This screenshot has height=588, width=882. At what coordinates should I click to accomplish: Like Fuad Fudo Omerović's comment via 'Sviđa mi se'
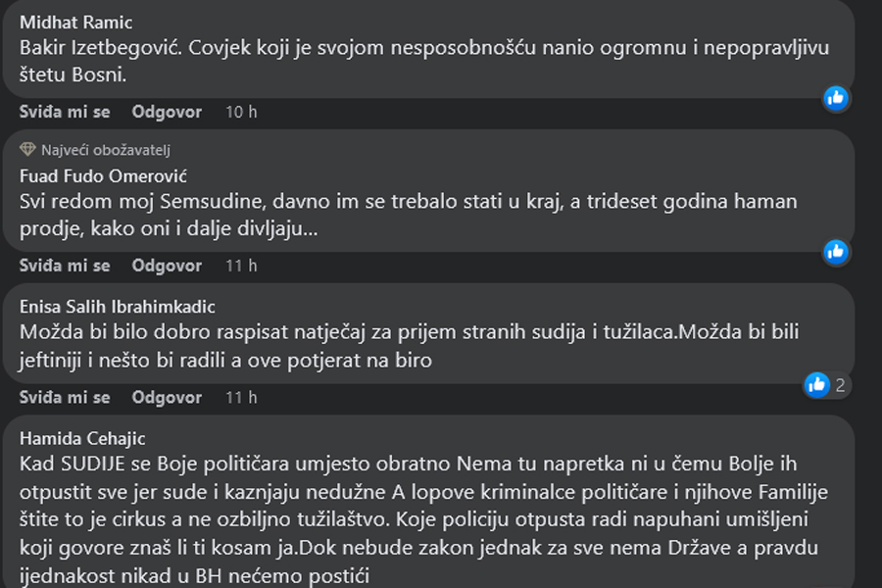pyautogui.click(x=65, y=266)
